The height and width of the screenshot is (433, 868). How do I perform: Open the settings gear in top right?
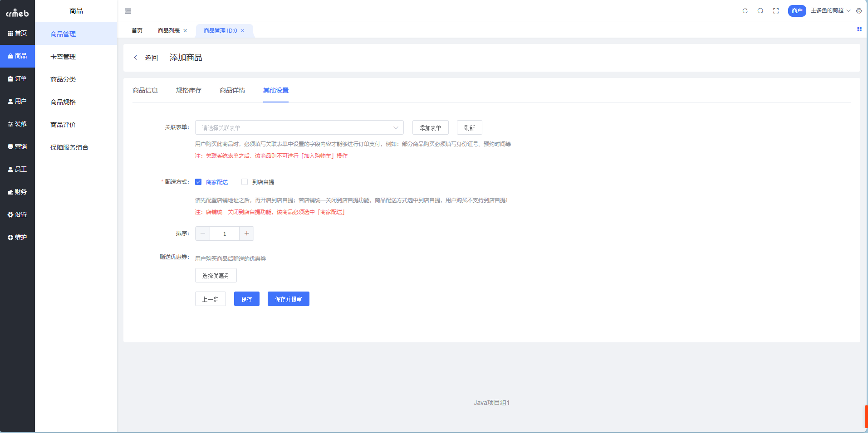pyautogui.click(x=859, y=11)
